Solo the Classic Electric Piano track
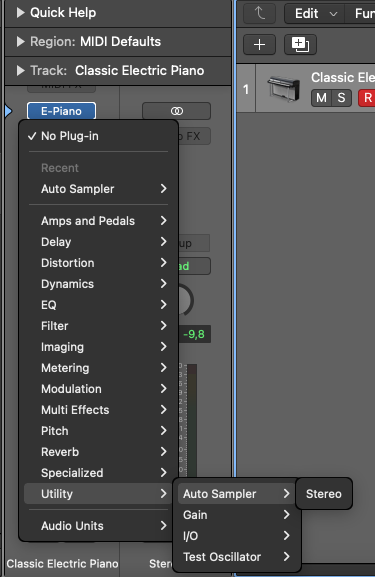This screenshot has height=577, width=375. click(x=342, y=98)
